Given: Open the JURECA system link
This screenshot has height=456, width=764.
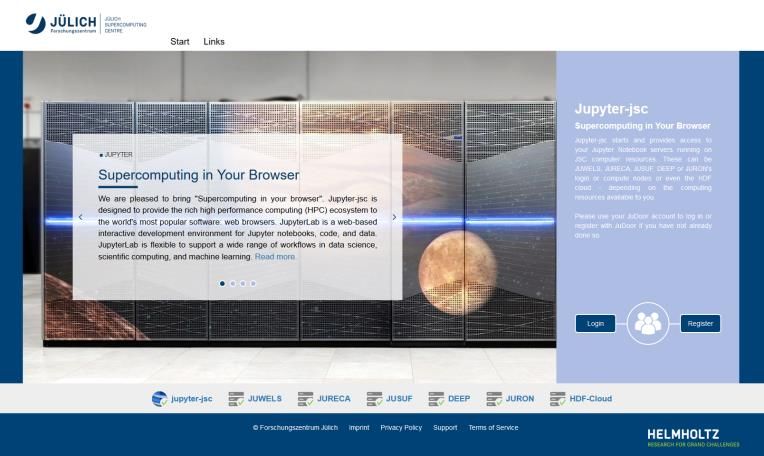Looking at the screenshot, I should pos(334,399).
